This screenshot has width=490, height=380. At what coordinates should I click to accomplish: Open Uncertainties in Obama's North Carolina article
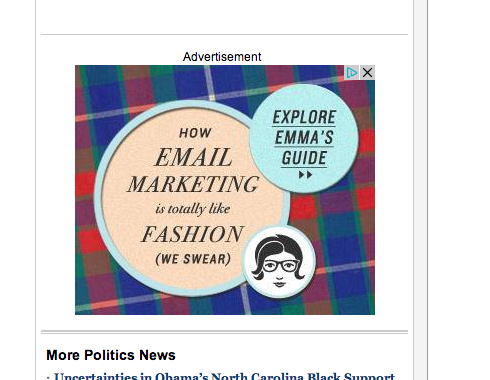pyautogui.click(x=224, y=376)
